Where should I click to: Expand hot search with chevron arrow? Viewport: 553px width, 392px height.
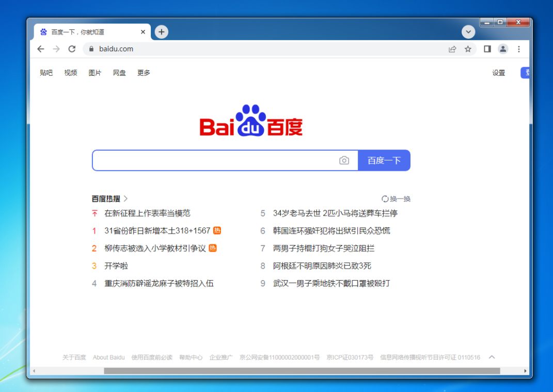125,199
